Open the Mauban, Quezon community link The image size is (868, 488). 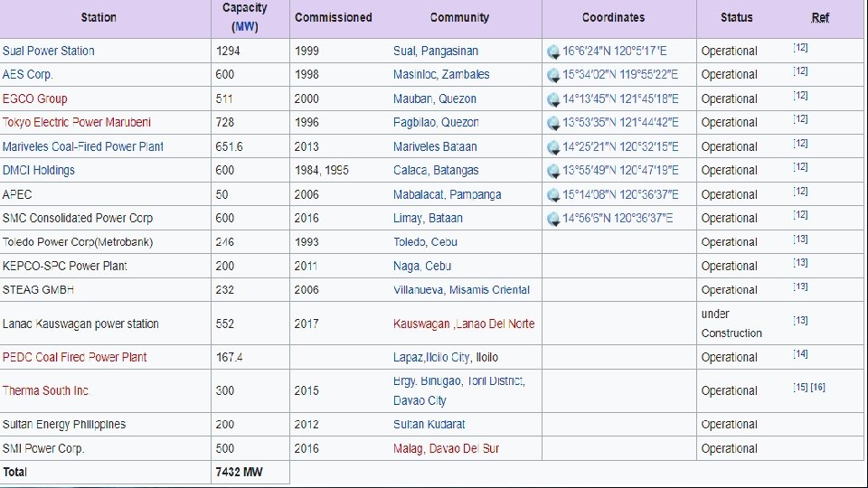click(x=435, y=99)
